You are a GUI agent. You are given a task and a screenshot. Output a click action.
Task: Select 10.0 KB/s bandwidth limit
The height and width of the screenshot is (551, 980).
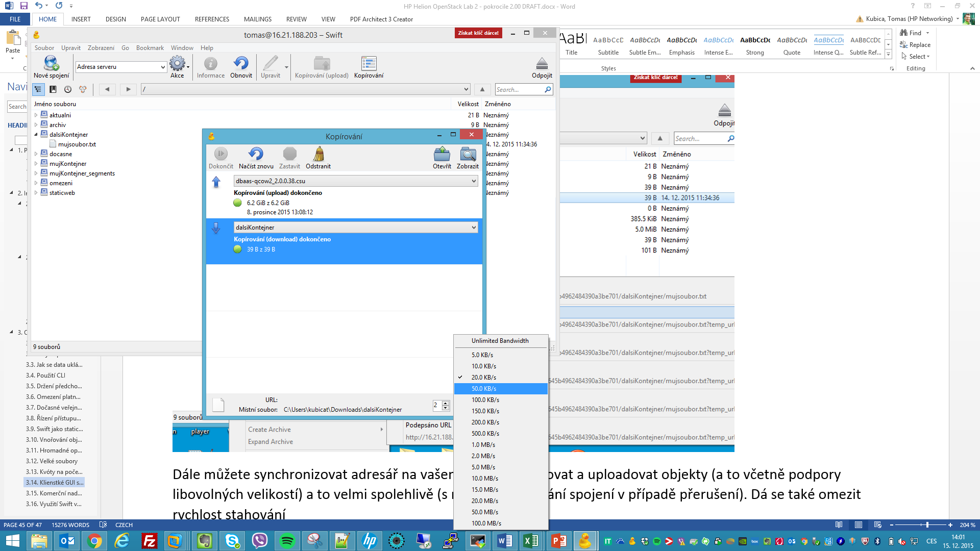pyautogui.click(x=501, y=366)
